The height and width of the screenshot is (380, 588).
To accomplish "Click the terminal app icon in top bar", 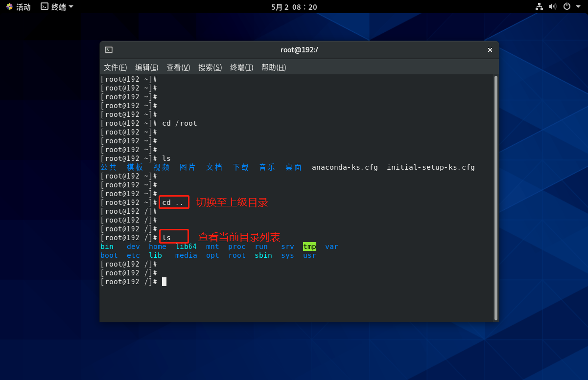I will click(x=45, y=7).
